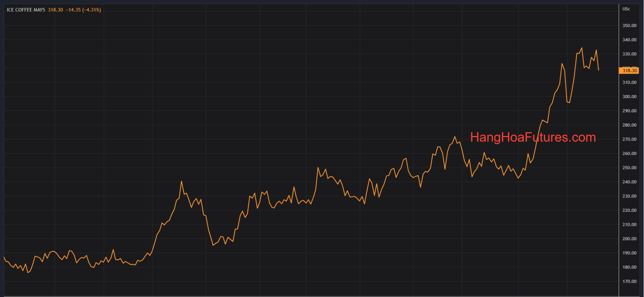This screenshot has width=644, height=297.
Task: Click the 330.00 price axis label
Action: point(629,54)
